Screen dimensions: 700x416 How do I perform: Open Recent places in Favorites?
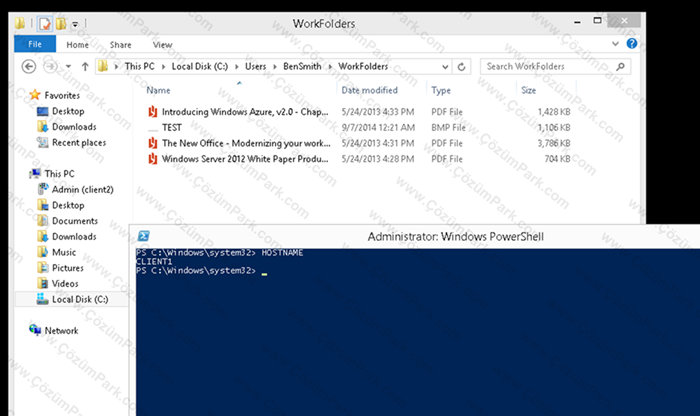coord(79,142)
